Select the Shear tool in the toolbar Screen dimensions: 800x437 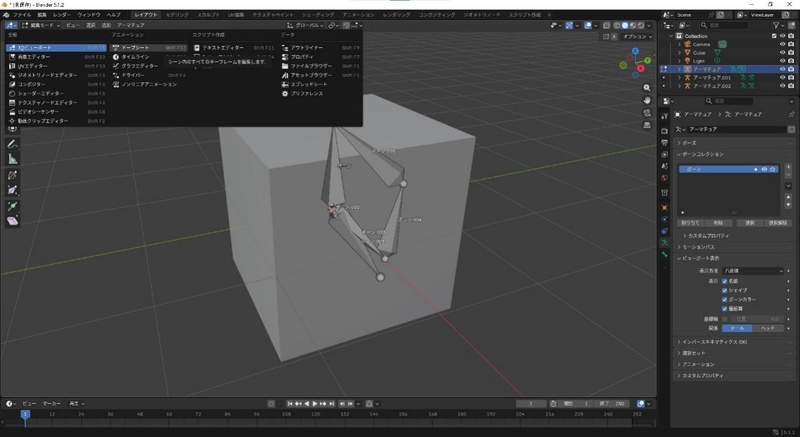pos(13,221)
